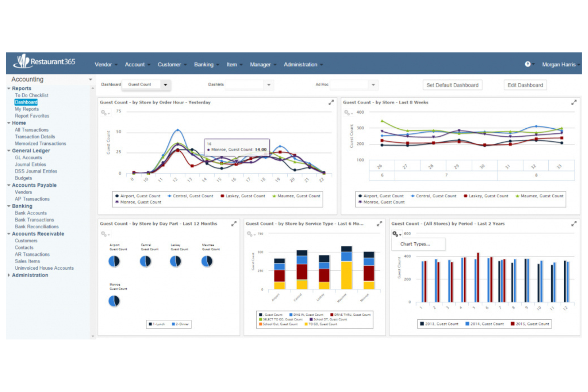Open the help icon in top bar
Image resolution: width=588 pixels, height=392 pixels.
(528, 64)
